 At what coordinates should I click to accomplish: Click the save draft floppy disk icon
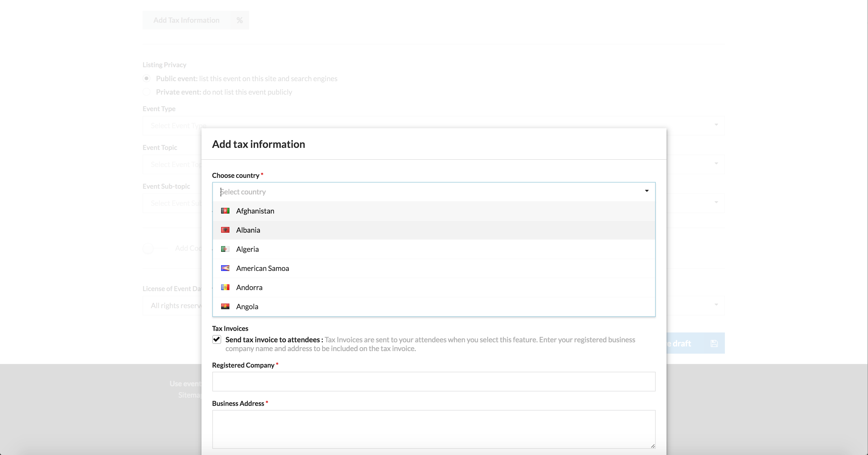click(x=714, y=343)
